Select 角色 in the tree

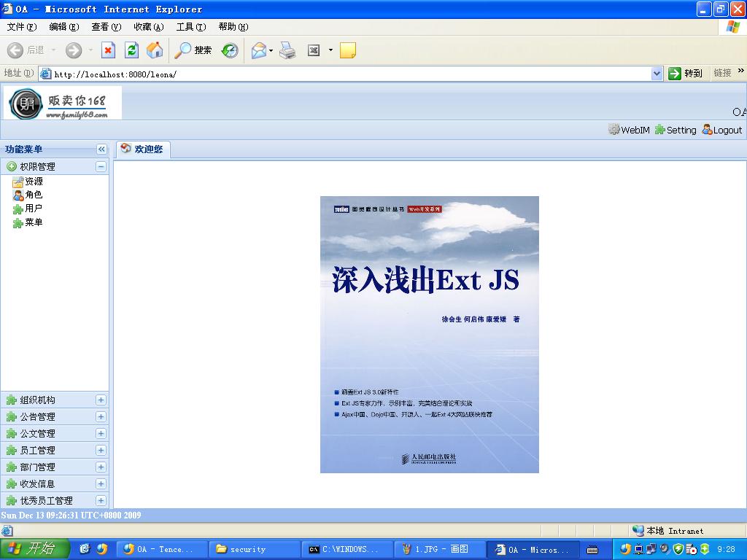coord(34,194)
